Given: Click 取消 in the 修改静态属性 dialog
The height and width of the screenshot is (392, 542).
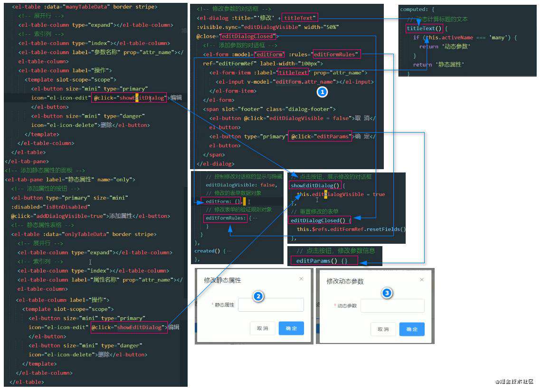Looking at the screenshot, I should pos(263,328).
